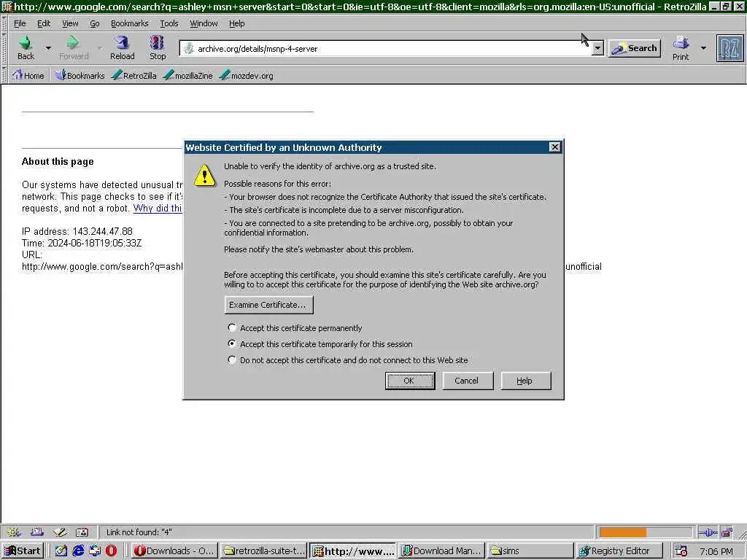Click the 7:06 PM system clock
Image resolution: width=747 pixels, height=560 pixels.
pos(716,551)
